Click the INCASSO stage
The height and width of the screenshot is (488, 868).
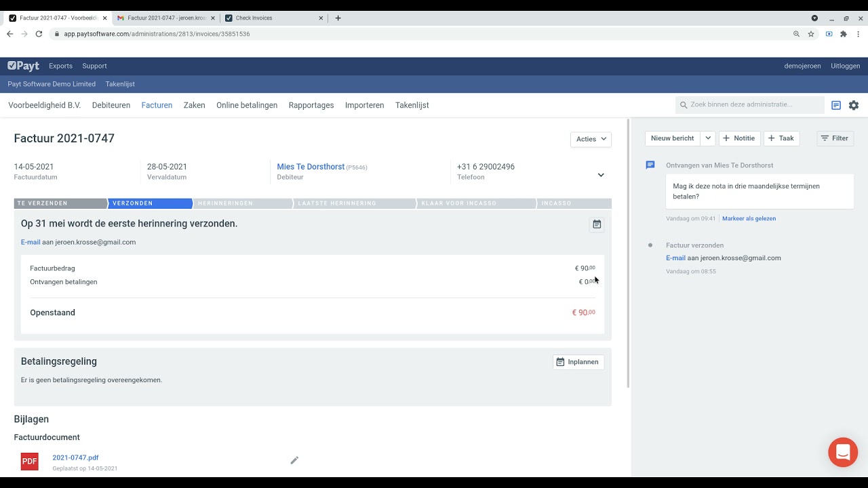pyautogui.click(x=574, y=203)
